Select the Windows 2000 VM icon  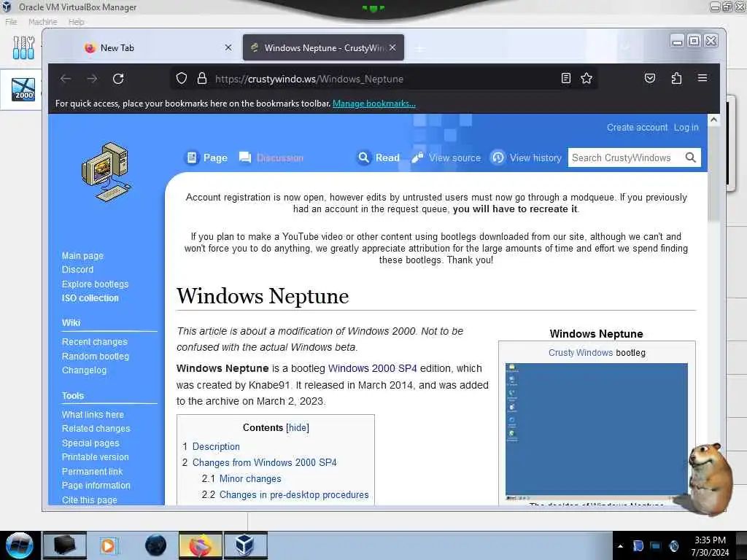[23, 89]
